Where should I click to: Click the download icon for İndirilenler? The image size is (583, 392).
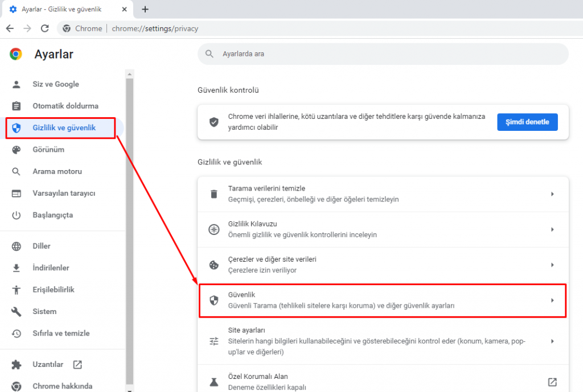17,268
